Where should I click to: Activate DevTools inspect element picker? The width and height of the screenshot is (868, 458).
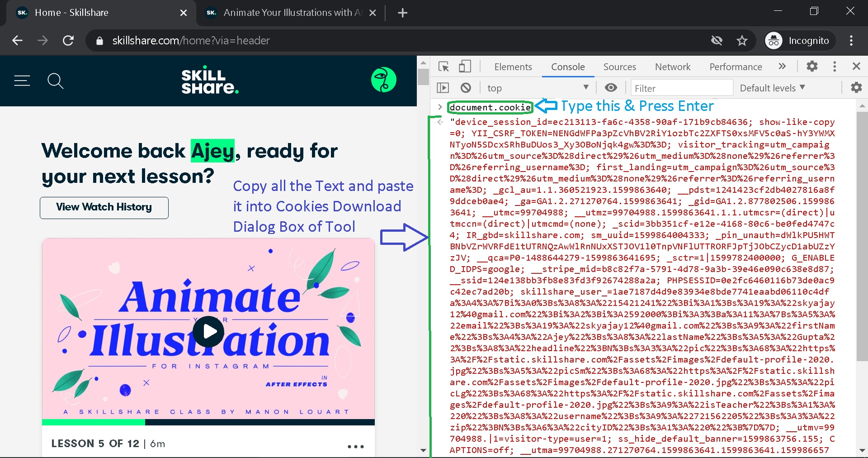tap(443, 67)
